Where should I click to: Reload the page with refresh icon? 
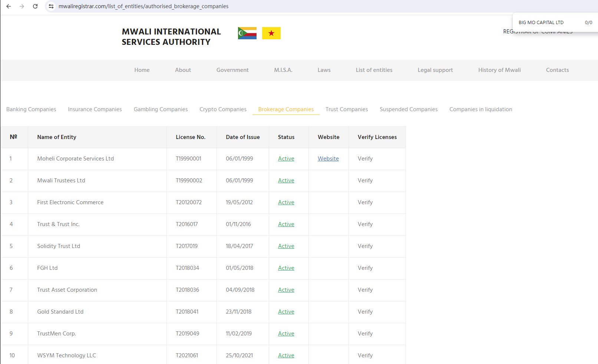(x=35, y=6)
